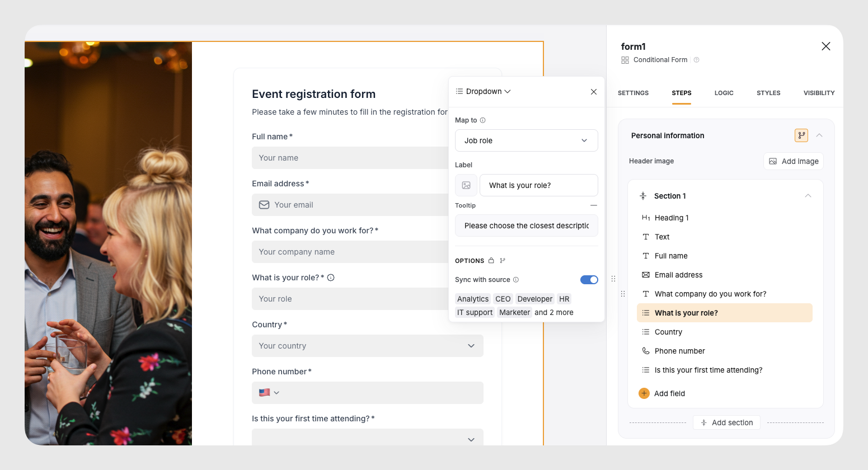Click the form header photo of people
This screenshot has height=470, width=868.
pyautogui.click(x=108, y=243)
